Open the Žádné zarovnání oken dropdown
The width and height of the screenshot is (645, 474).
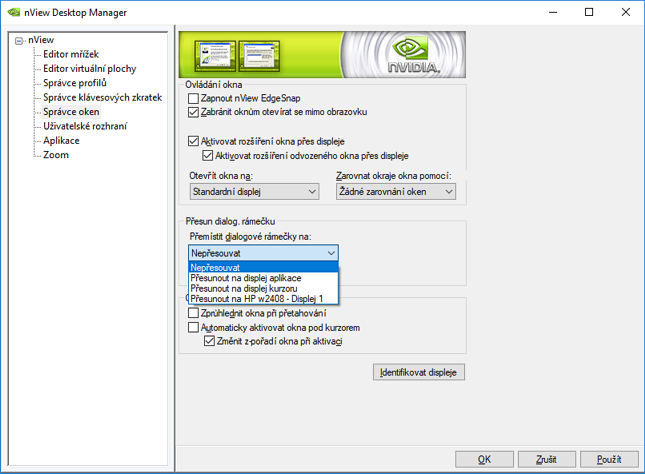click(396, 192)
